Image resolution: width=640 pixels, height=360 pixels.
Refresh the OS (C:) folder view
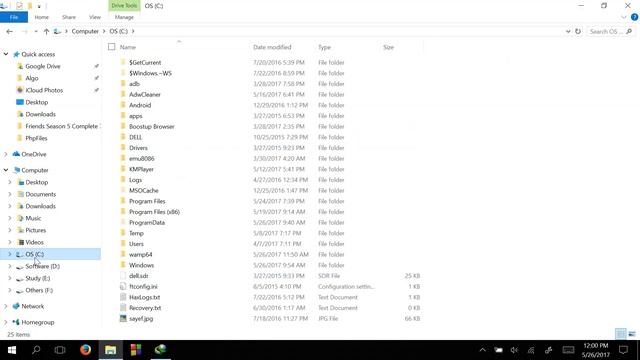578,31
